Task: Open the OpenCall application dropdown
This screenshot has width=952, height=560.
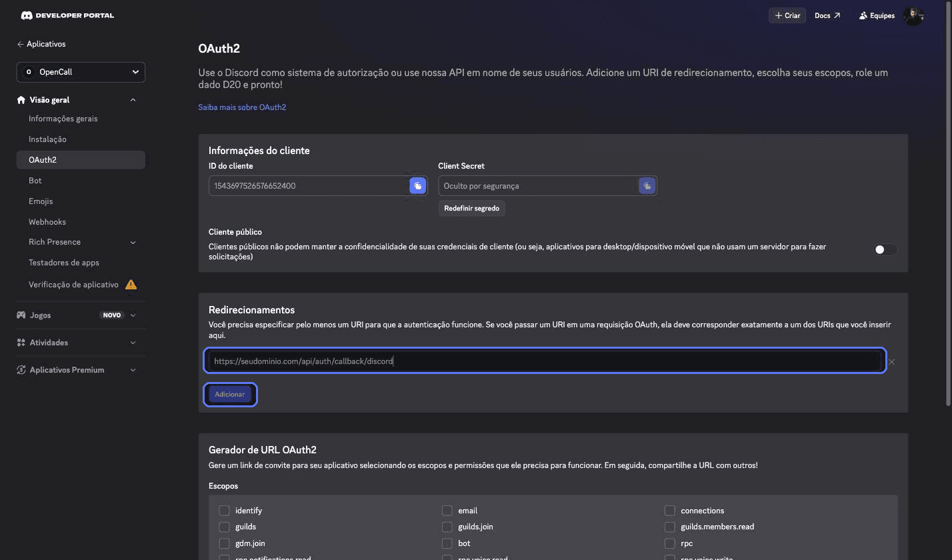Action: coord(81,72)
